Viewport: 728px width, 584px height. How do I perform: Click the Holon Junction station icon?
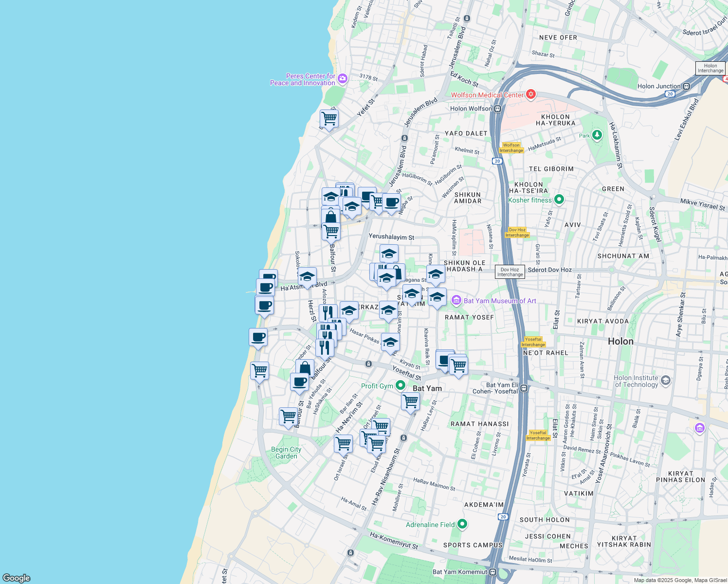[686, 86]
